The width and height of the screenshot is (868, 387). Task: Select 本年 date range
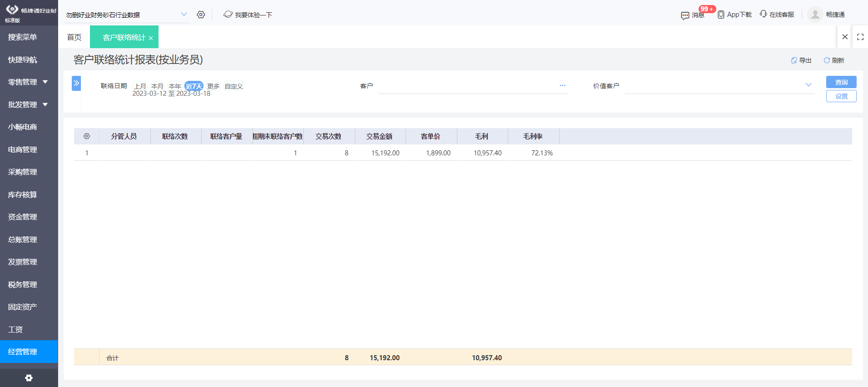(175, 86)
